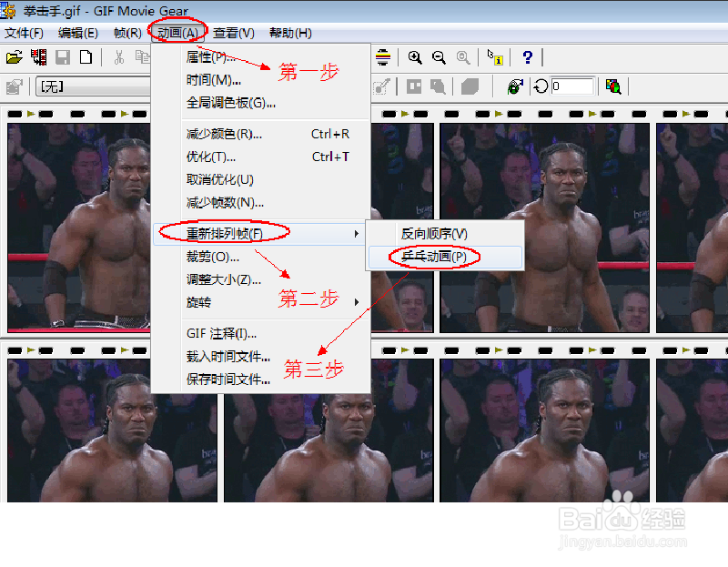Choose 属性(P)... from the menu
Screen dimensions: 728x567
261,57
